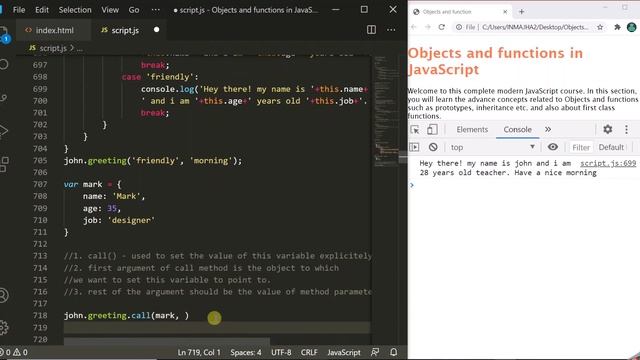Screen dimensions: 640x360
Task: Open the script.js:699 source link
Action: point(608,163)
